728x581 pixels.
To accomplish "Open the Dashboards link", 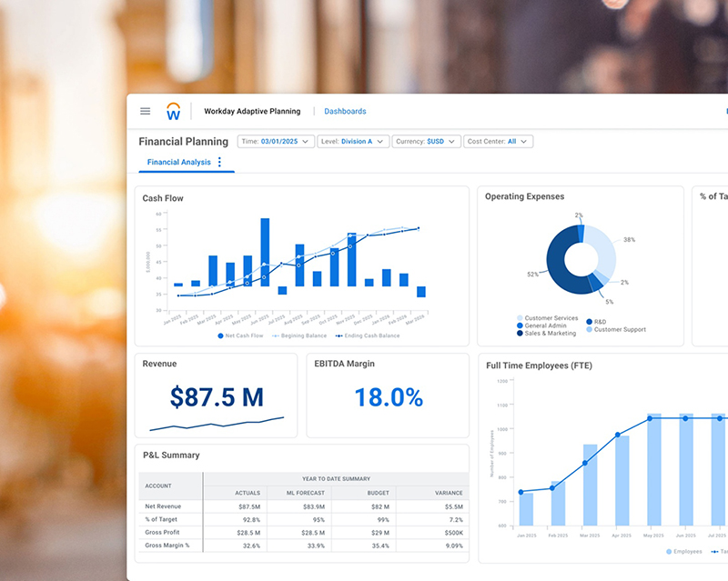I will pos(345,111).
